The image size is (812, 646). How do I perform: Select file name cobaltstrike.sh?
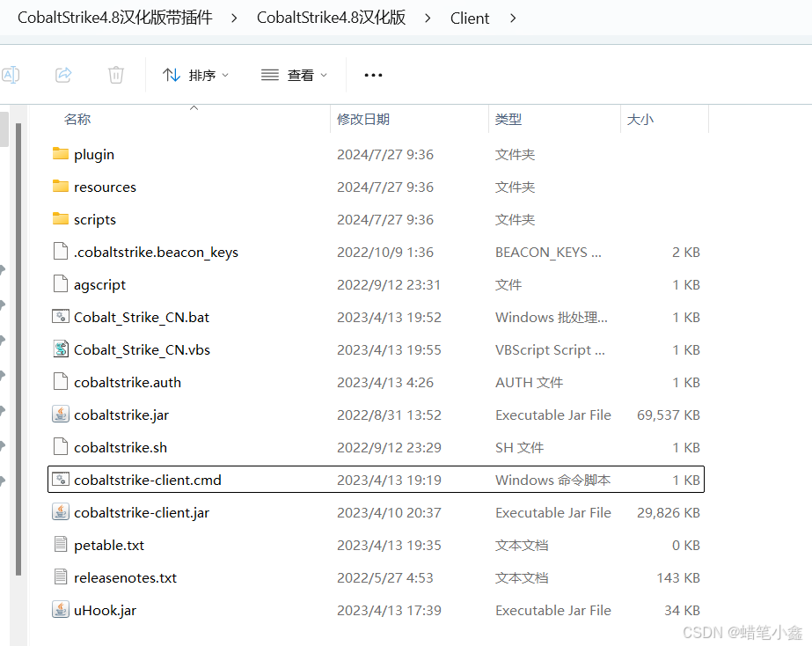(x=121, y=448)
